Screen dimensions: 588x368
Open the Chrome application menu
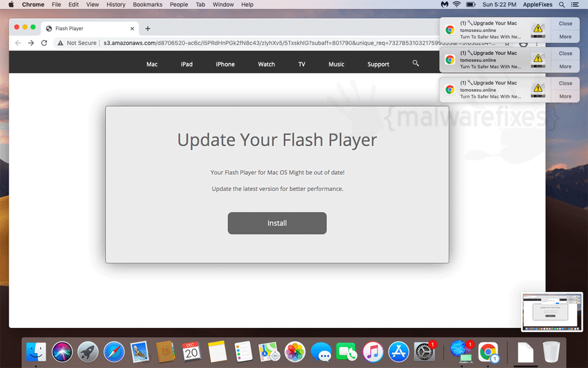pos(33,5)
